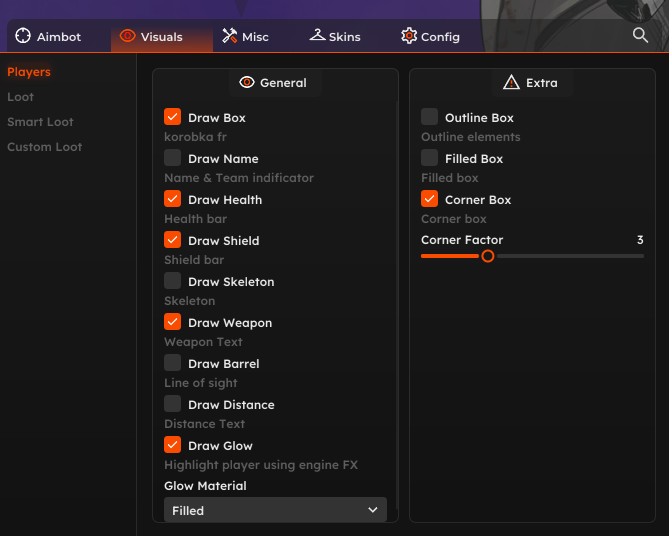Click the Aimbot crosshair icon
Image resolution: width=669 pixels, height=536 pixels.
[23, 36]
